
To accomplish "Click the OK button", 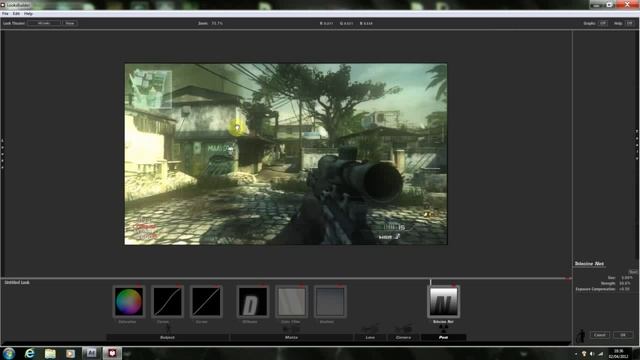I will 623,335.
